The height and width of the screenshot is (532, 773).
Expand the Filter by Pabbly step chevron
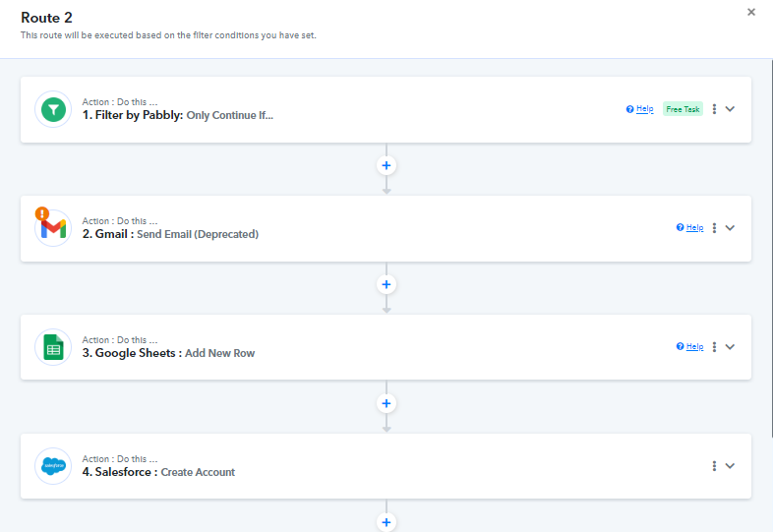point(730,109)
